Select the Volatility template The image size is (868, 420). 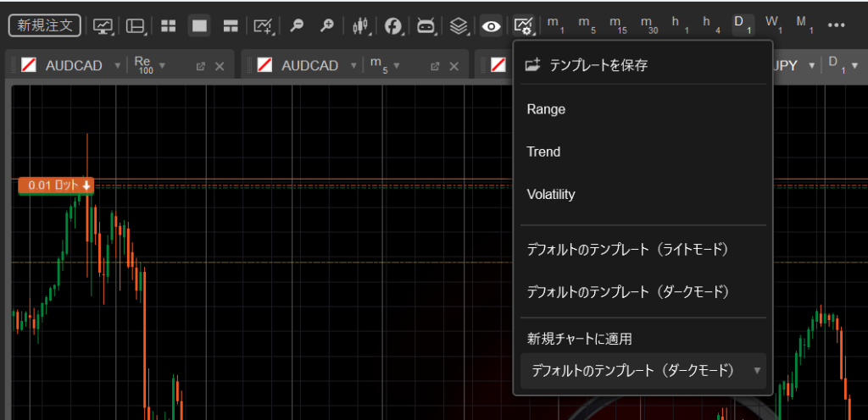pos(551,194)
